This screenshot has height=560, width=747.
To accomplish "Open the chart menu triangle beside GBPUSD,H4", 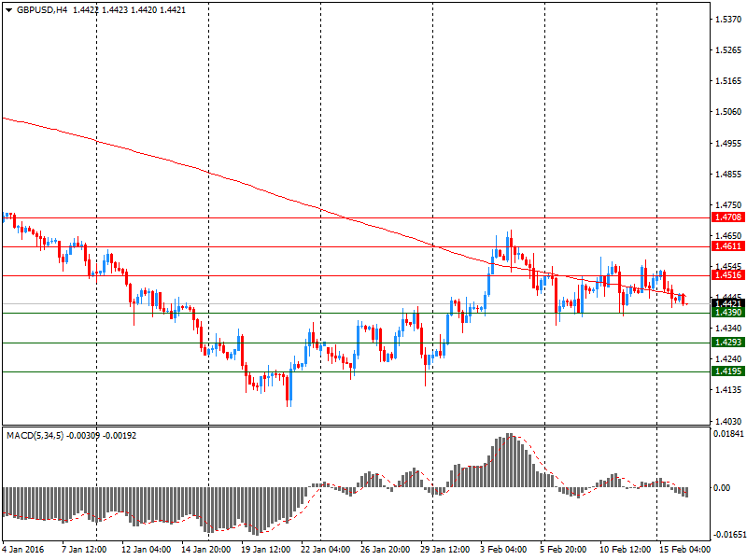I will (8, 10).
